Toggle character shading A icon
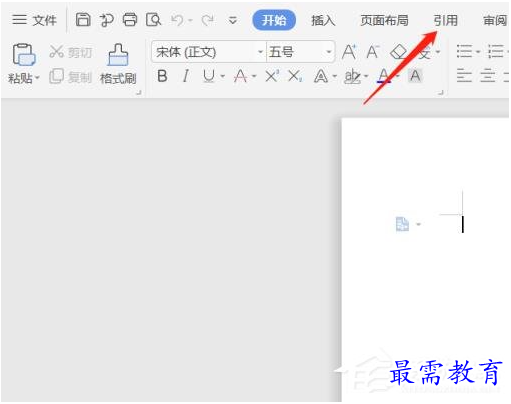Screen dimensions: 511x404 tap(415, 76)
